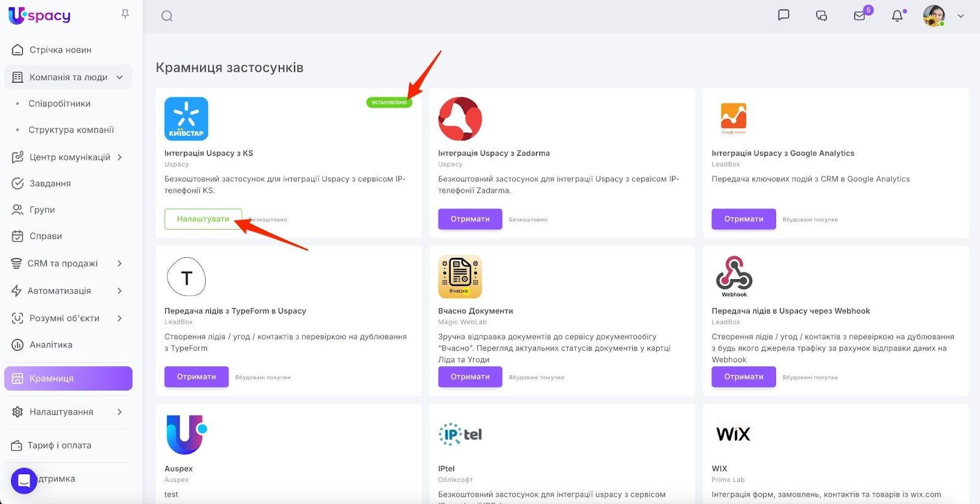Select Співробітники in the sidebar

tap(59, 103)
